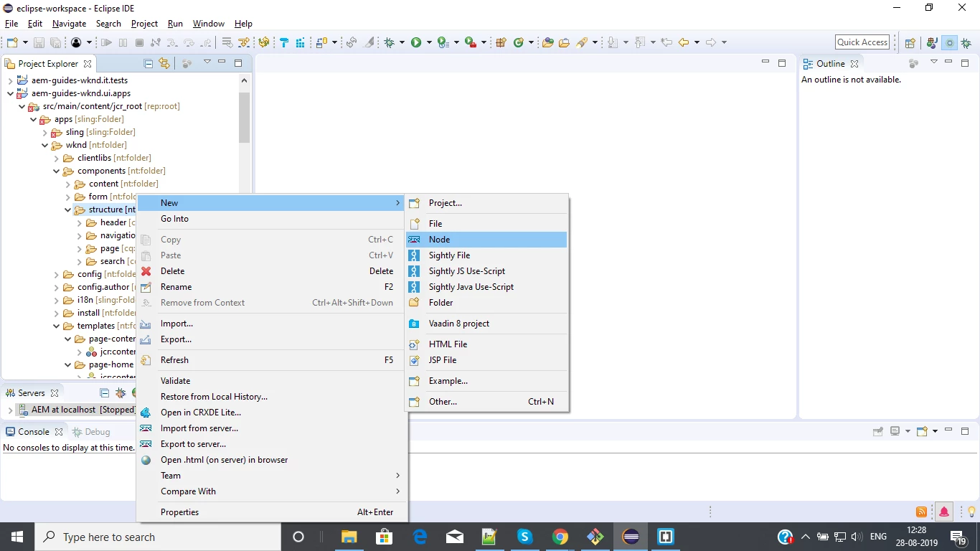Choose Import from server menu entry
The image size is (980, 551).
pos(272,428)
